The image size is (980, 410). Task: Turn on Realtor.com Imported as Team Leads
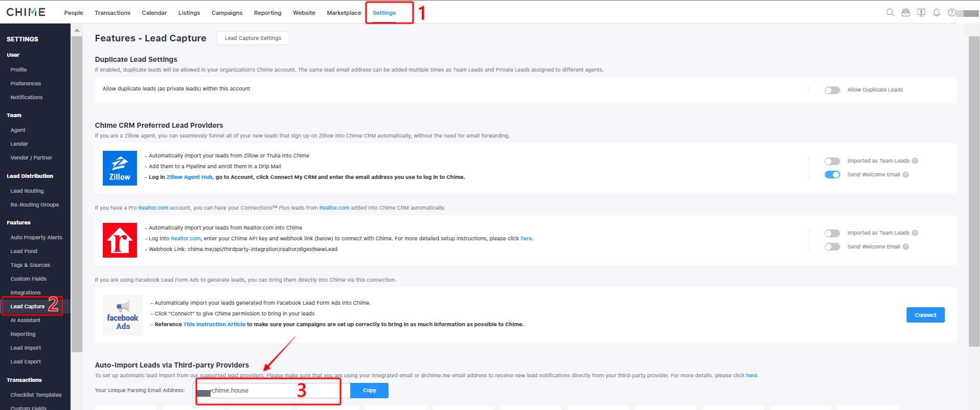(832, 233)
